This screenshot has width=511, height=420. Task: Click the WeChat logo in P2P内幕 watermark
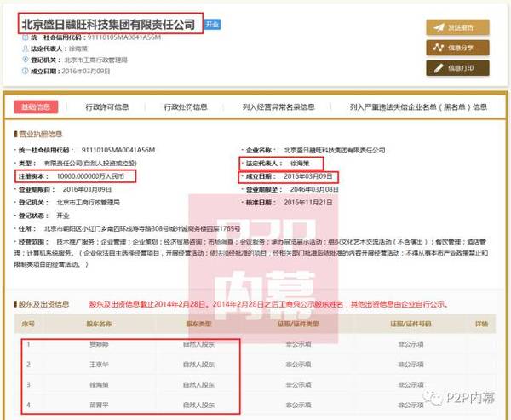435,396
